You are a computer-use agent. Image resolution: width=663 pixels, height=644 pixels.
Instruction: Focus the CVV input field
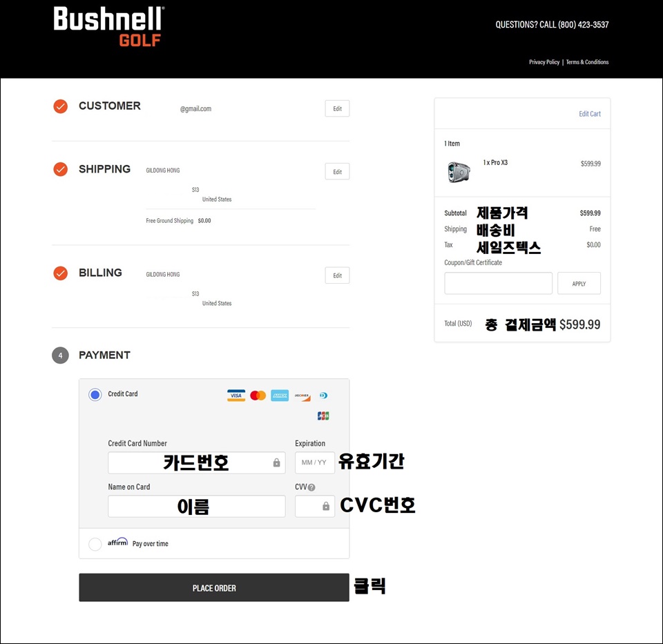point(315,506)
